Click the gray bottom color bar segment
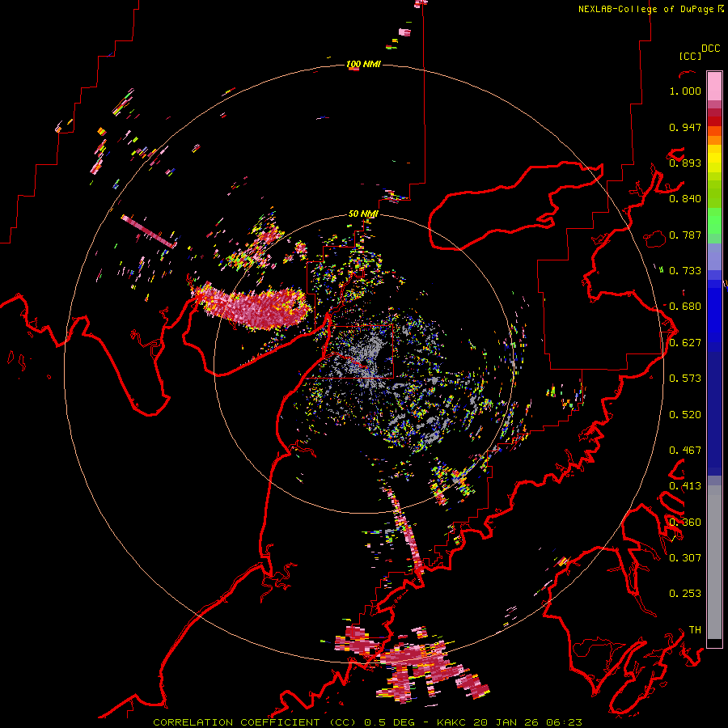The height and width of the screenshot is (728, 728). click(x=714, y=562)
